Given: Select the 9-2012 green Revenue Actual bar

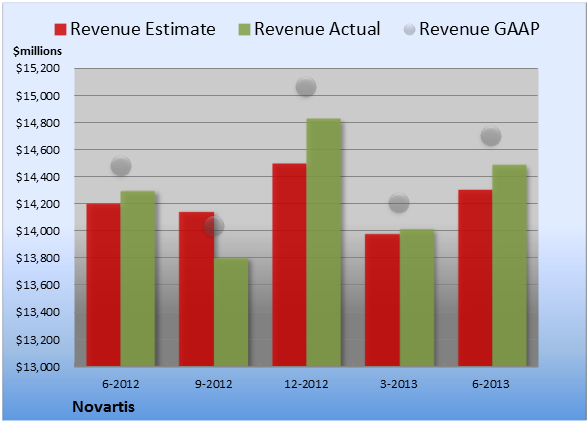Looking at the screenshot, I should pyautogui.click(x=231, y=312).
